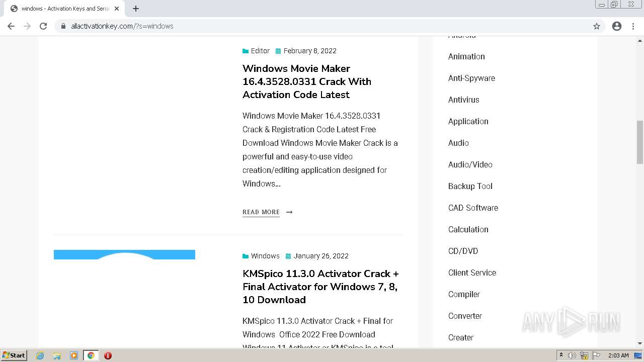
Task: Select the Chrome taskbar icon
Action: tap(91, 355)
